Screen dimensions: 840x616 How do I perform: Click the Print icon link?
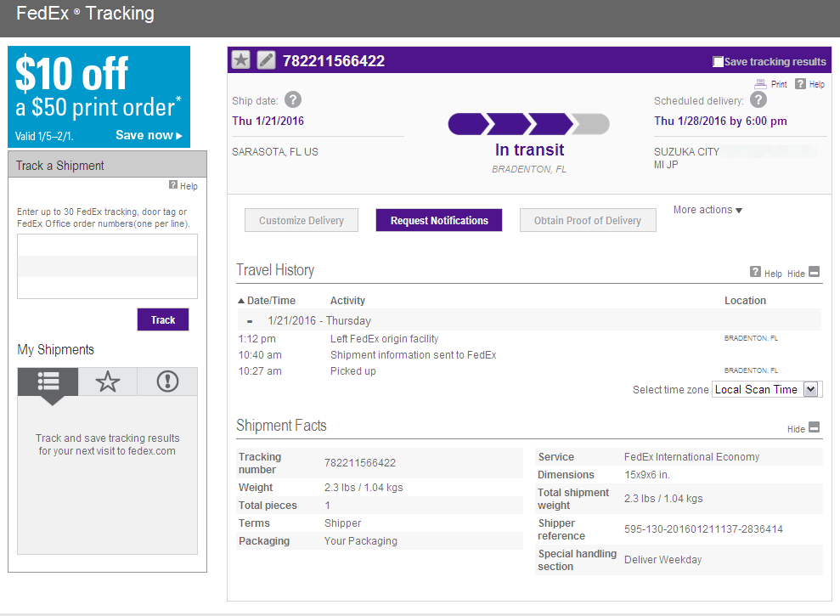click(x=759, y=84)
